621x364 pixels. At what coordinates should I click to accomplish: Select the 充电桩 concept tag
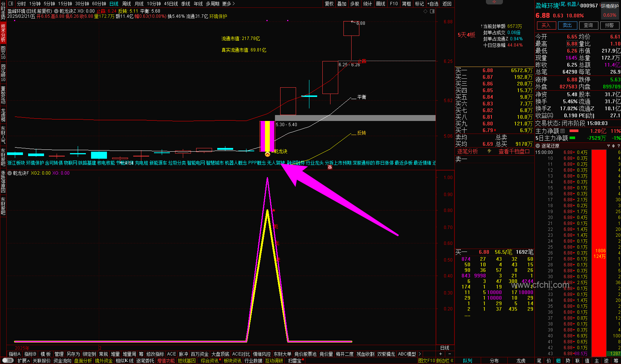click(x=141, y=163)
